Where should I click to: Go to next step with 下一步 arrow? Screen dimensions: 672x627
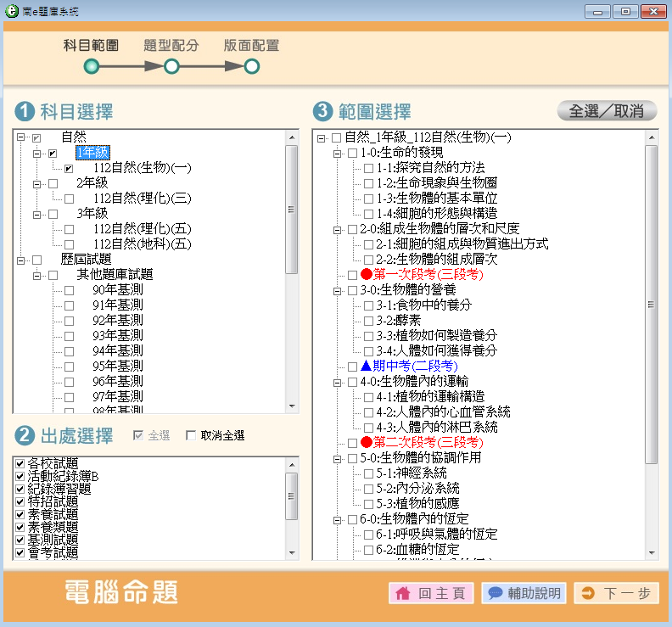[x=616, y=593]
